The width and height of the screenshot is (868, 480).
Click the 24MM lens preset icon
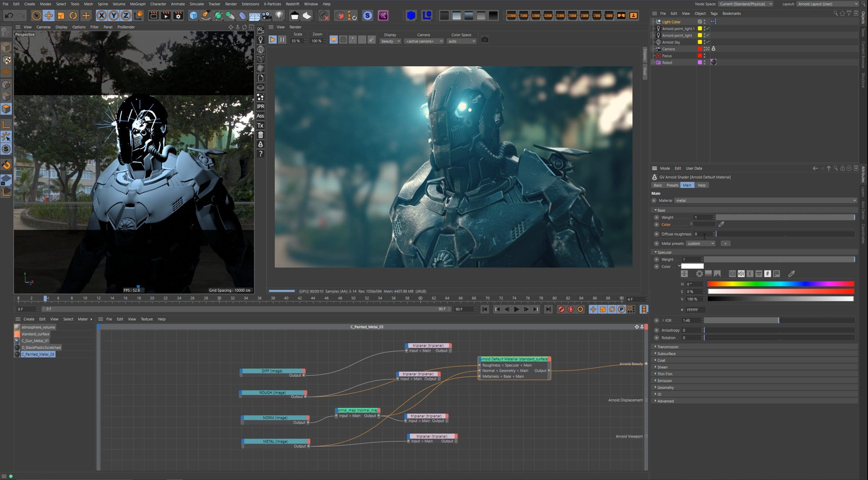(x=585, y=15)
